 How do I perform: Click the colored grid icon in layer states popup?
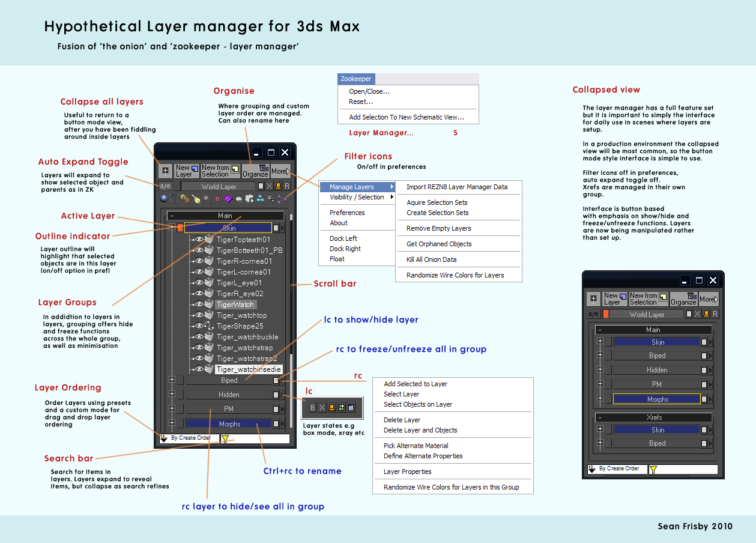[x=342, y=408]
